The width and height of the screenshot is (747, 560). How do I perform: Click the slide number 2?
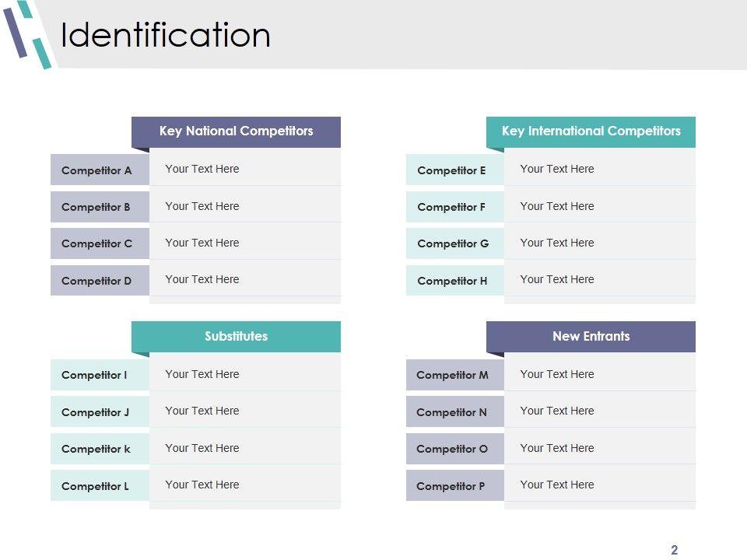pyautogui.click(x=675, y=551)
